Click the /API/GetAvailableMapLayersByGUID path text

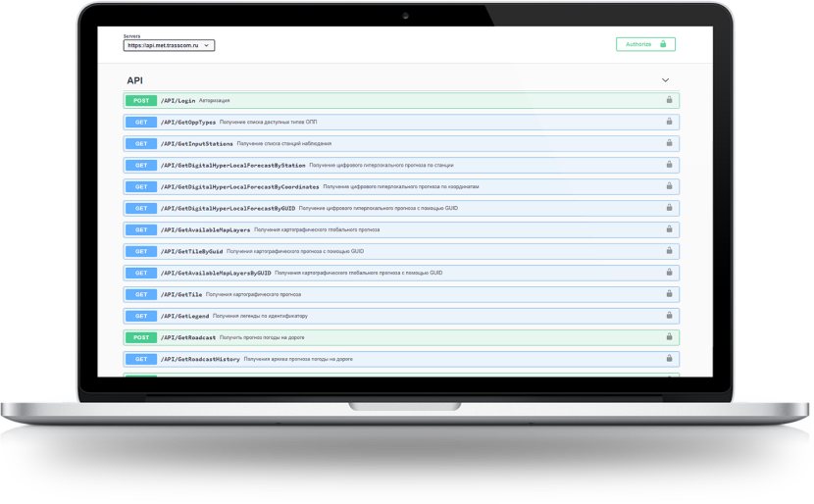click(216, 273)
